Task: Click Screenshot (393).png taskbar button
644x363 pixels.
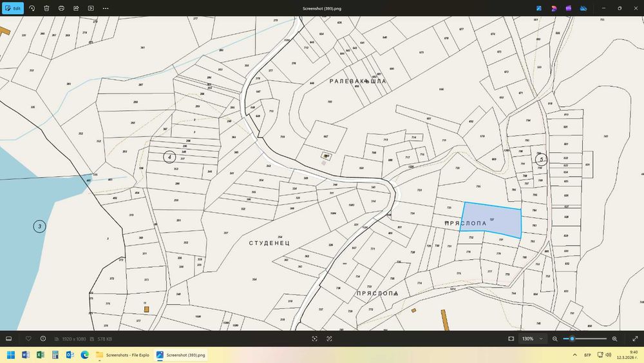Action: (181, 355)
